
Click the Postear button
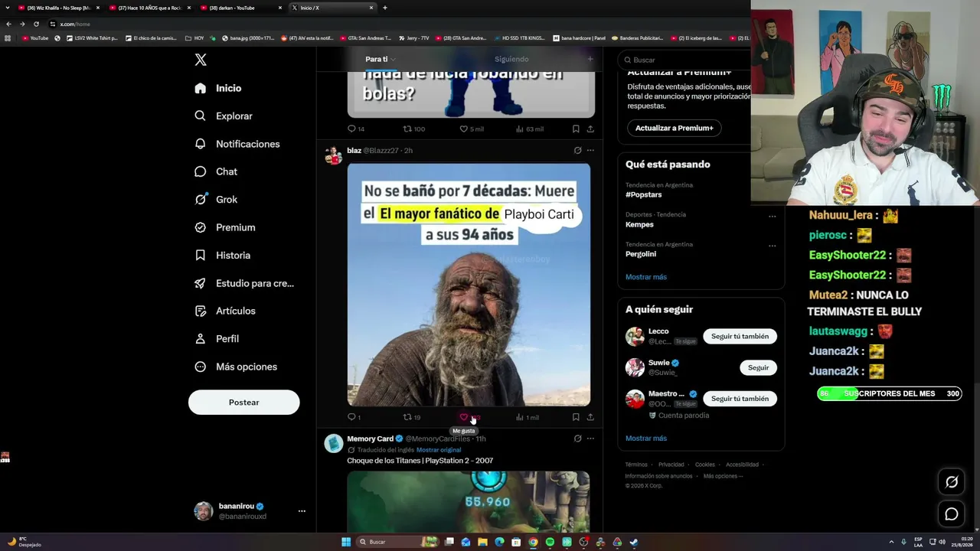[243, 403]
